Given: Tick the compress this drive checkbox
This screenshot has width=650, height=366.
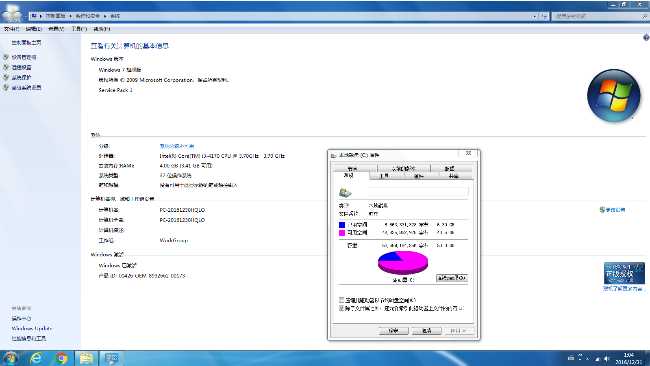Looking at the screenshot, I should [342, 300].
